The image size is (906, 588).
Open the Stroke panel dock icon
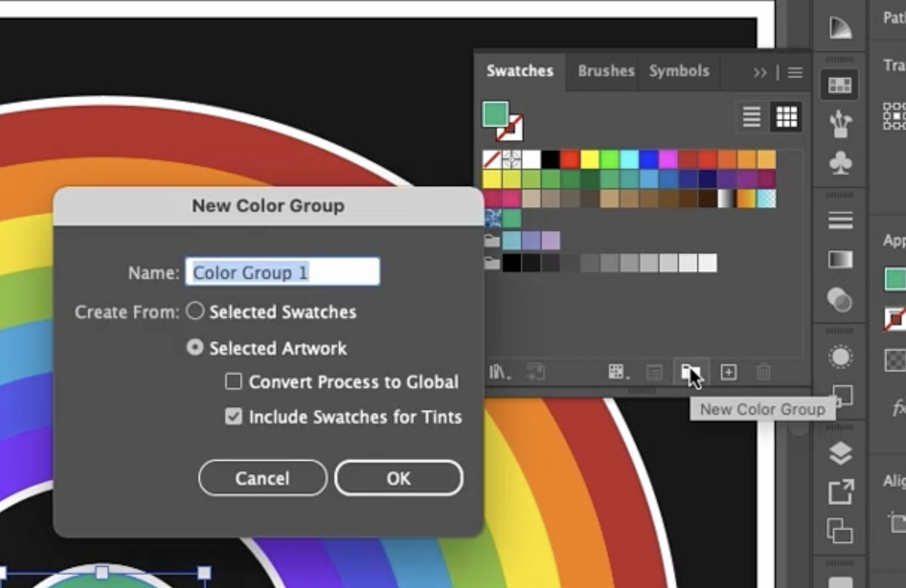coord(841,220)
